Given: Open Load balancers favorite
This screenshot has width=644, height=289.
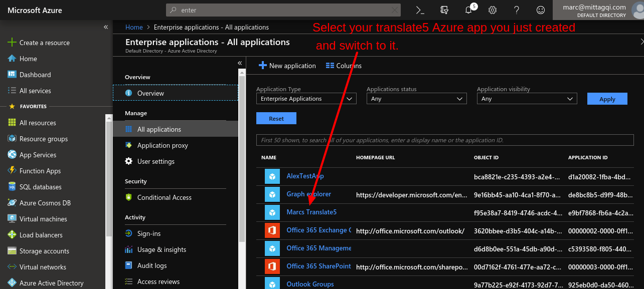Looking at the screenshot, I should (x=35, y=235).
